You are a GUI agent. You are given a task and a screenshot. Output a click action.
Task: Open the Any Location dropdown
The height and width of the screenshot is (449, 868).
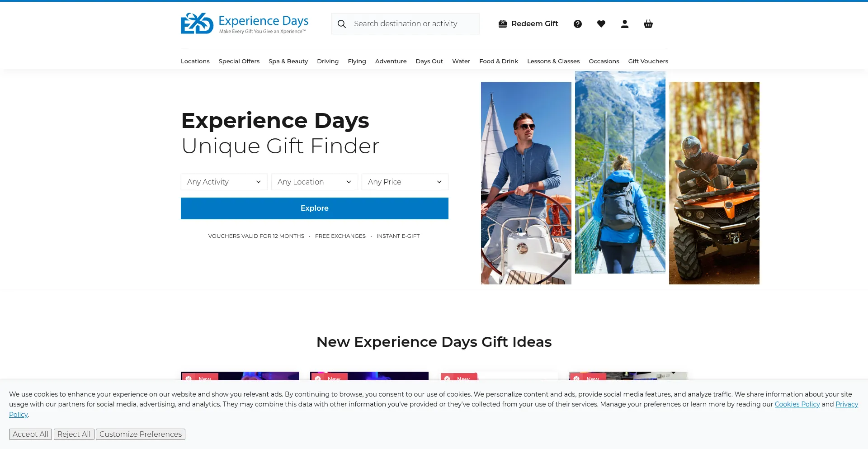click(314, 182)
